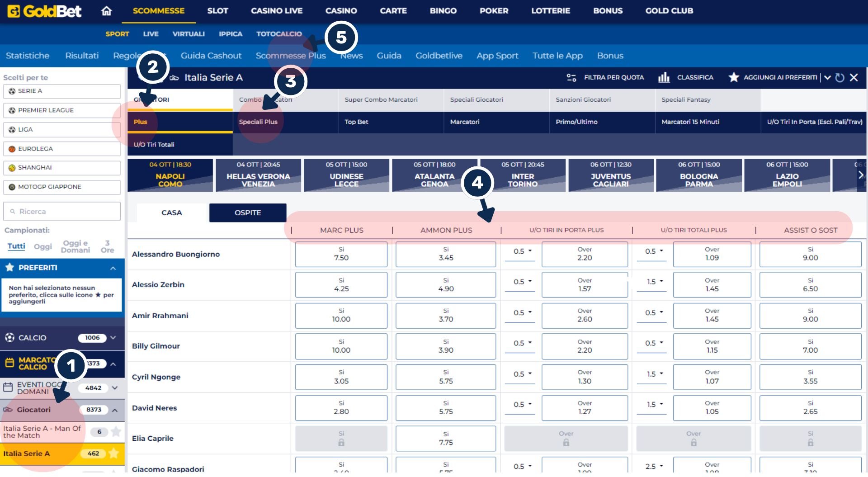
Task: Add Italia Serie A to favorites star
Action: click(x=733, y=77)
